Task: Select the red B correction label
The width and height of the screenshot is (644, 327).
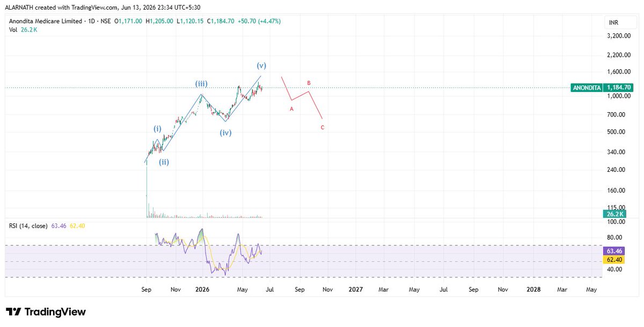Action: tap(309, 83)
